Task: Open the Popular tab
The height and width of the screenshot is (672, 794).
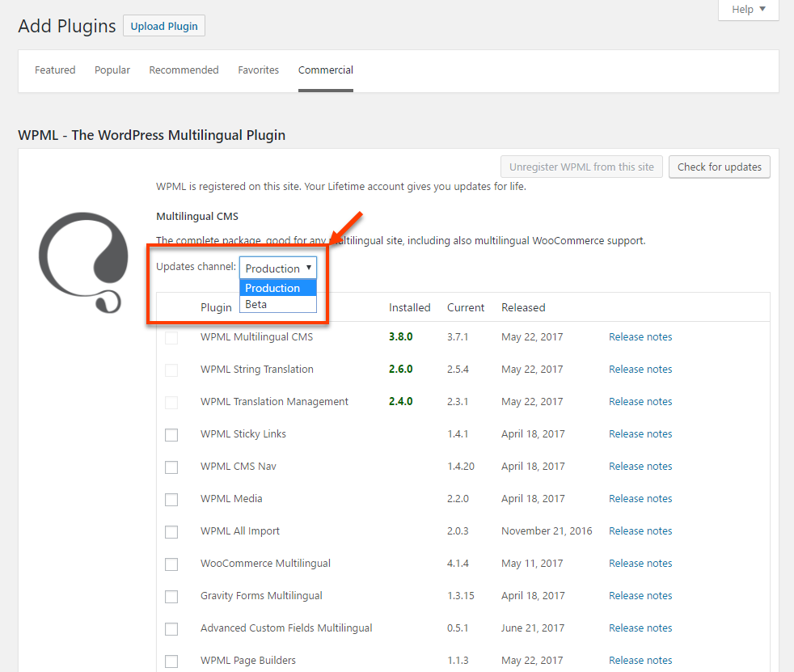Action: [112, 70]
